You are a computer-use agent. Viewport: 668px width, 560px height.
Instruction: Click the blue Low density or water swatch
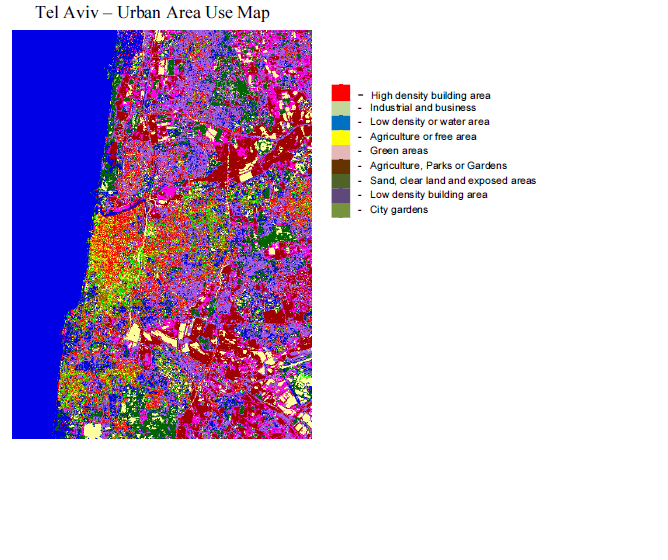pos(341,123)
